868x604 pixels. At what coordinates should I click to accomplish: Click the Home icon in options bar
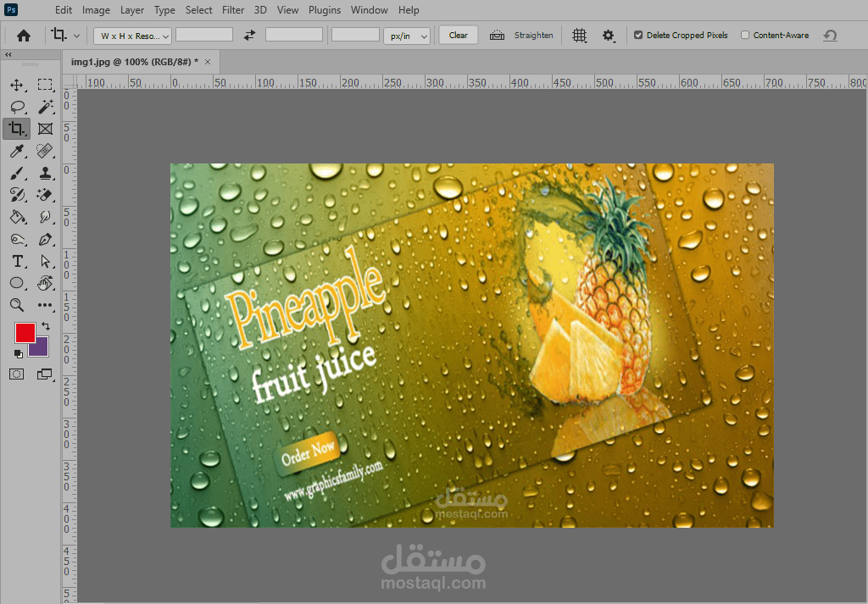tap(23, 36)
